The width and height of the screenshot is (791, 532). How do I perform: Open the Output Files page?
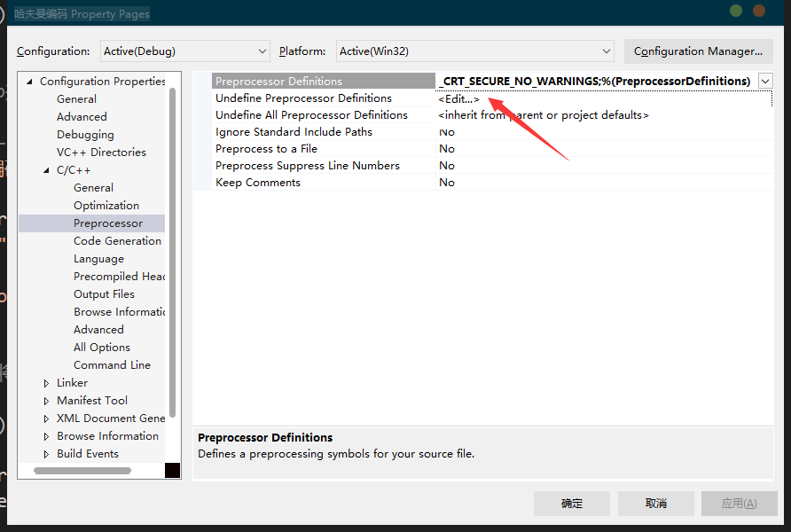coord(104,294)
